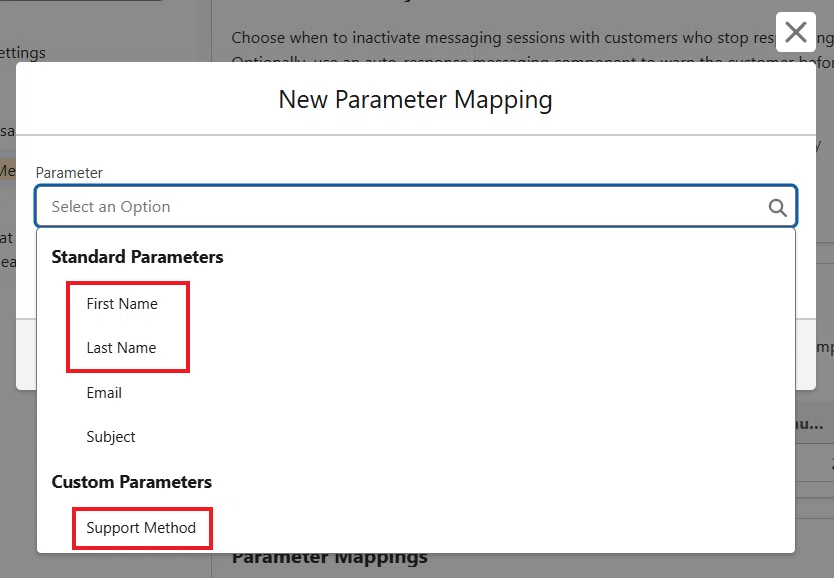Select the Subject standard parameter
This screenshot has width=834, height=578.
pyautogui.click(x=111, y=437)
